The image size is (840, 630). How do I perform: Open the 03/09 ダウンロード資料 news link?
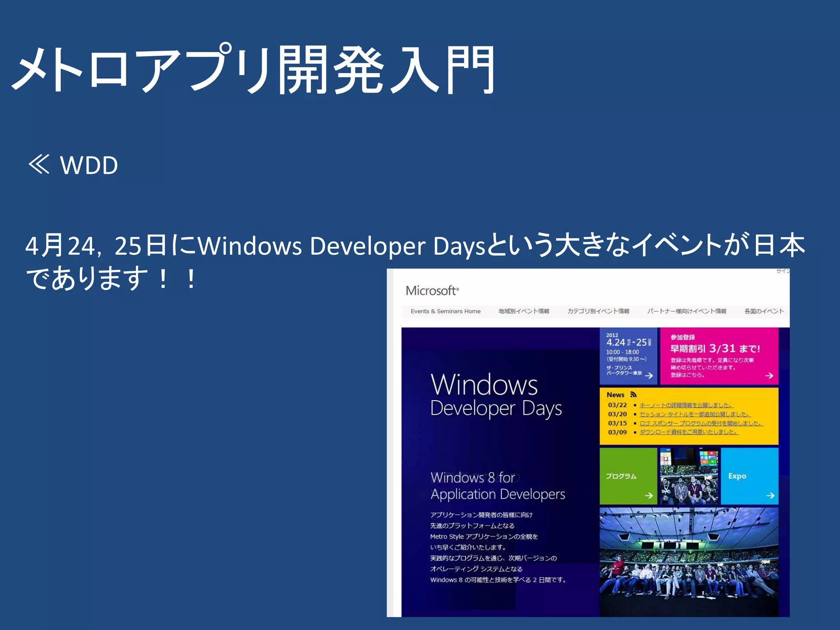point(689,432)
